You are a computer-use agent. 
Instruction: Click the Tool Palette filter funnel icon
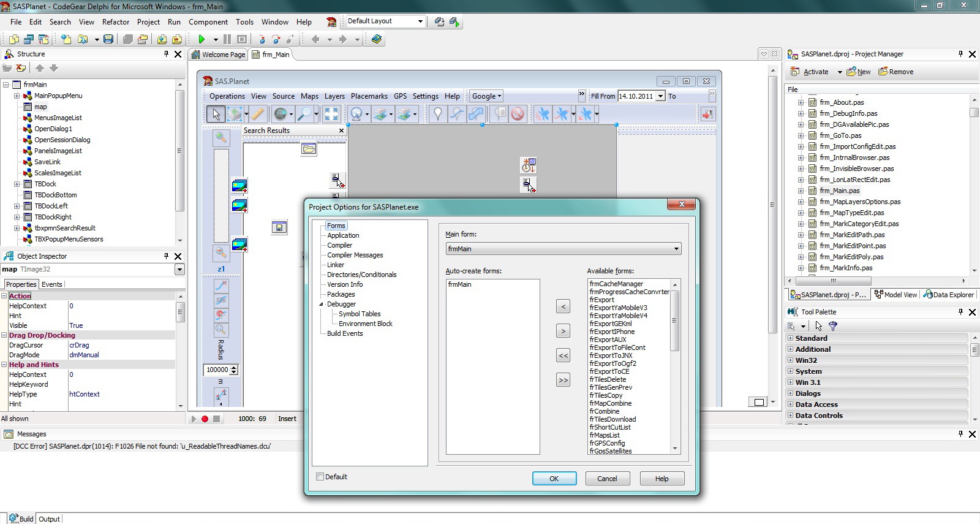[832, 326]
